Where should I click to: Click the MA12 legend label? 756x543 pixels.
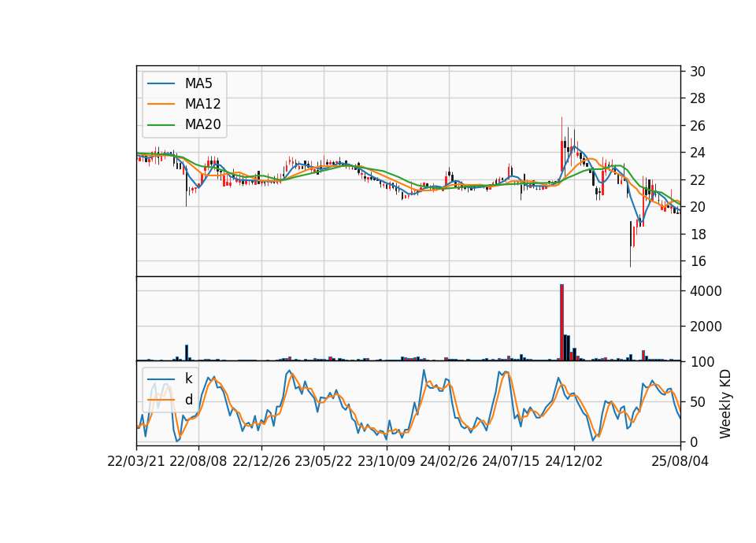[202, 104]
